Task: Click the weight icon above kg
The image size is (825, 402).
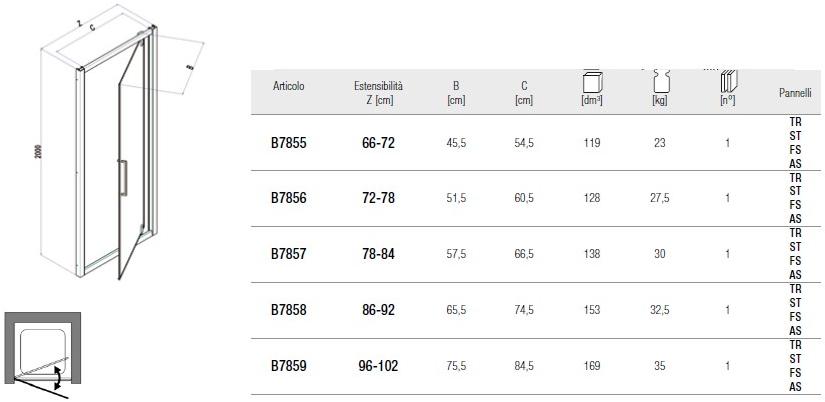Action: click(x=660, y=83)
